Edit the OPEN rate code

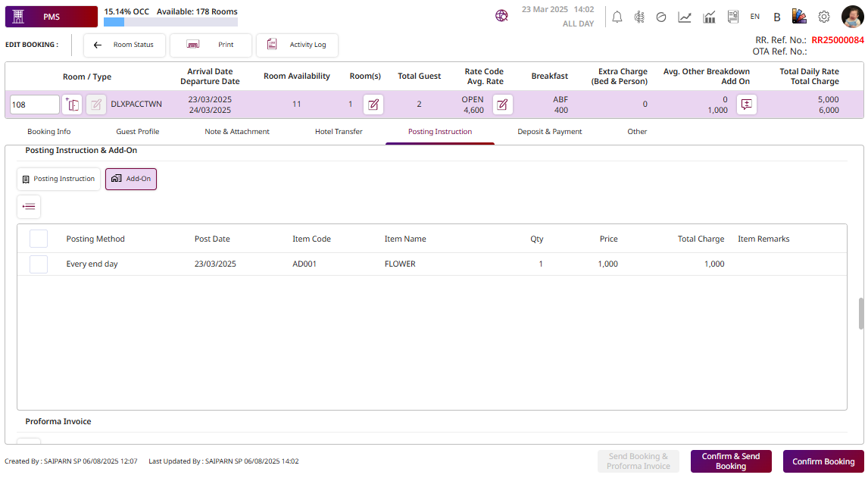point(502,105)
